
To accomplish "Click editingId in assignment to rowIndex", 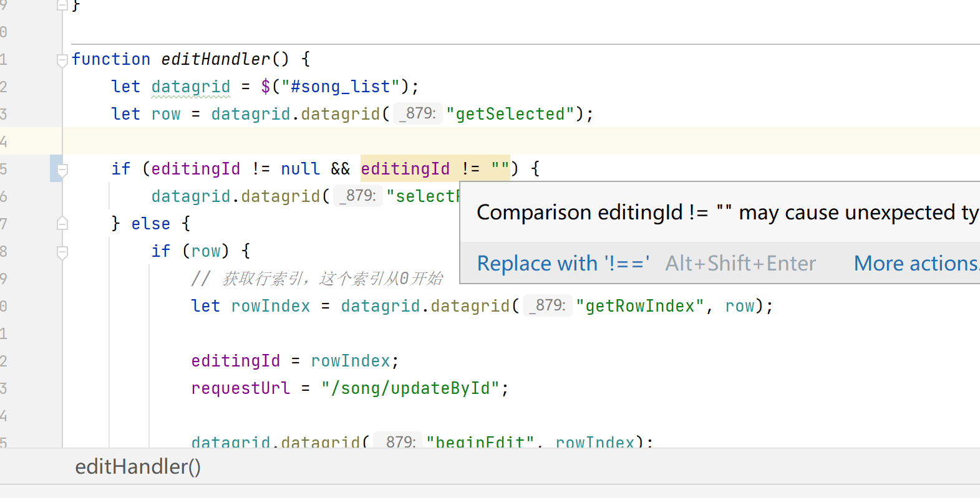I will tap(236, 361).
